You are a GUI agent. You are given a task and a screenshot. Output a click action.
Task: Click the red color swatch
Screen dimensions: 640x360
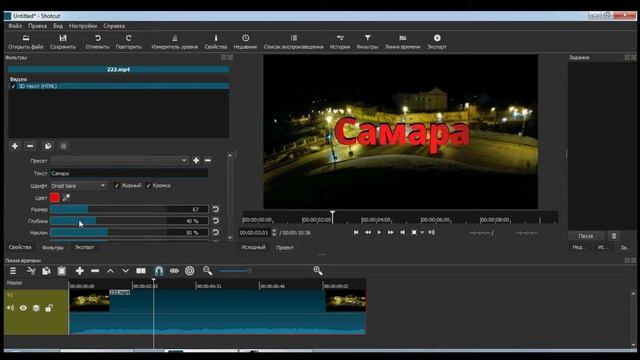pyautogui.click(x=55, y=198)
